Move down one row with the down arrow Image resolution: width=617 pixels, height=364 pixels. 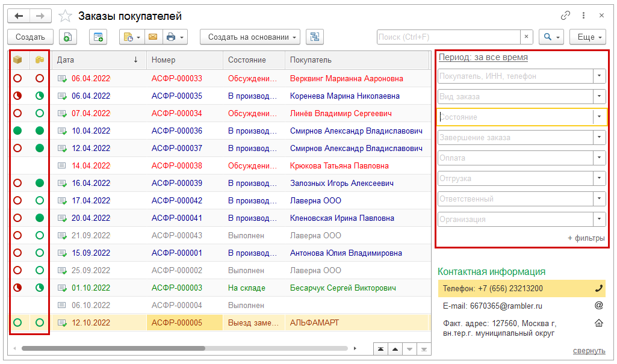pos(410,349)
